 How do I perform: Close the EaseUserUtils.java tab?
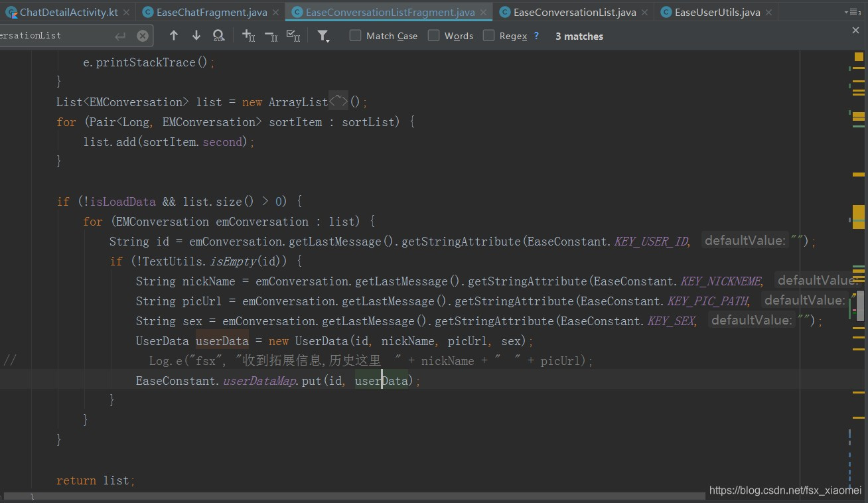pyautogui.click(x=770, y=13)
